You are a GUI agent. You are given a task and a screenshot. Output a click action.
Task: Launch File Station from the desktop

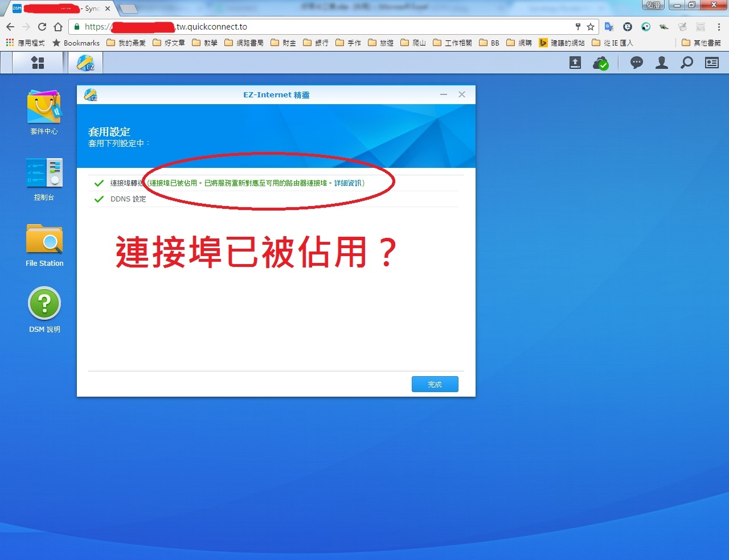pyautogui.click(x=44, y=245)
